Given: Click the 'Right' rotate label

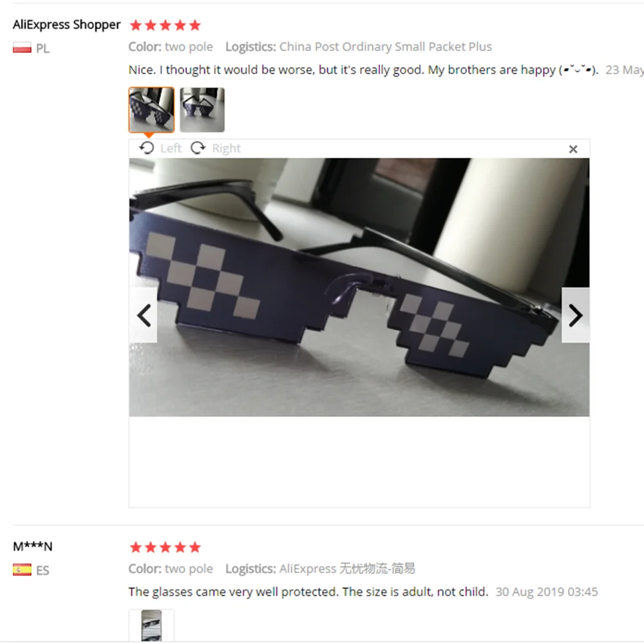Looking at the screenshot, I should click(x=226, y=148).
